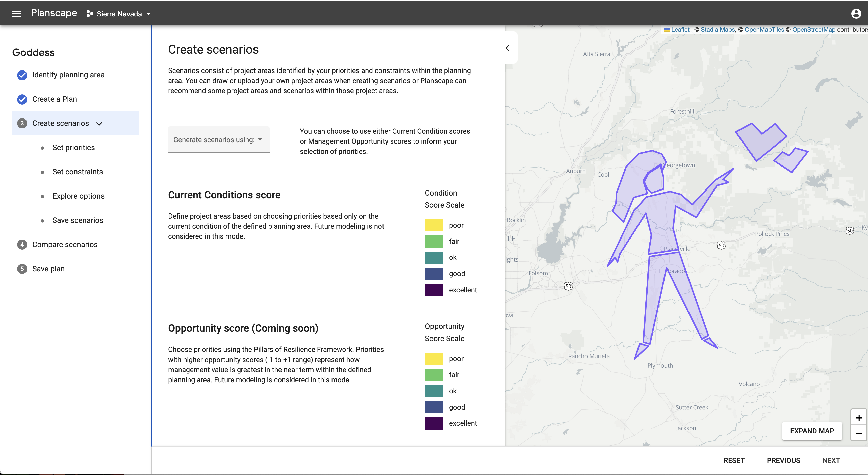Select the Set constraints step

(x=78, y=172)
